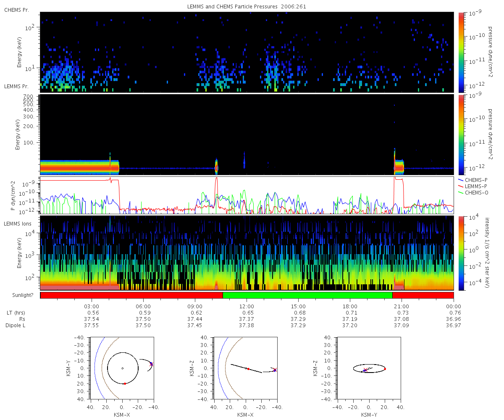The width and height of the screenshot is (504, 420).
Task: Click the '12:00' time axis label
Action: point(247,306)
